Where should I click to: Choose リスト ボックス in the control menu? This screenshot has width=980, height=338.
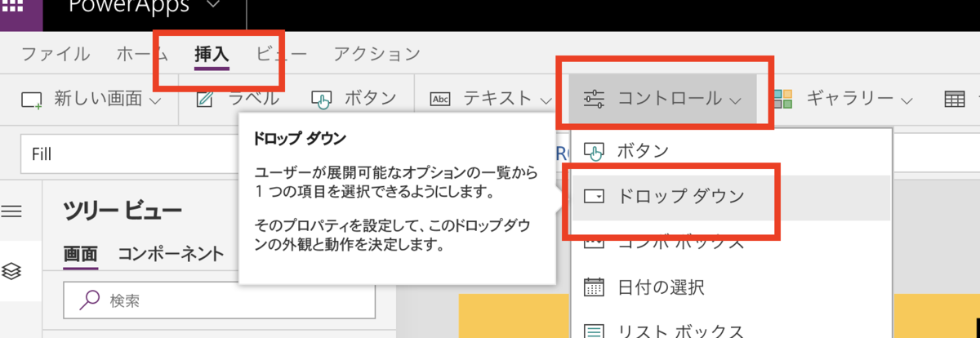[x=730, y=328]
